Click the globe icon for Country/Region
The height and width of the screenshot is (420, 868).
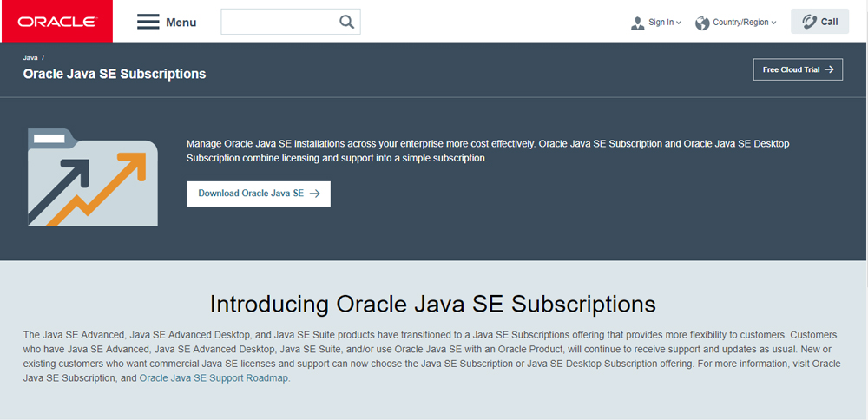tap(702, 23)
